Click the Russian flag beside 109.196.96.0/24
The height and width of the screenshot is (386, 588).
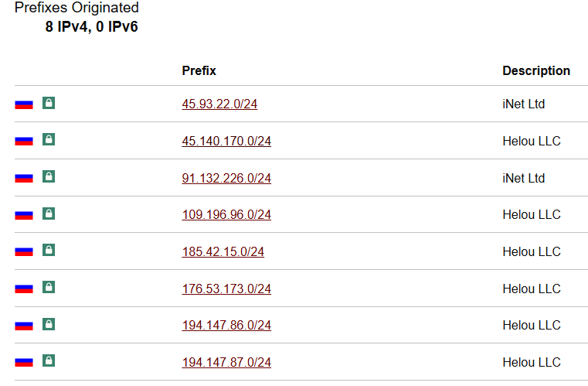24,214
